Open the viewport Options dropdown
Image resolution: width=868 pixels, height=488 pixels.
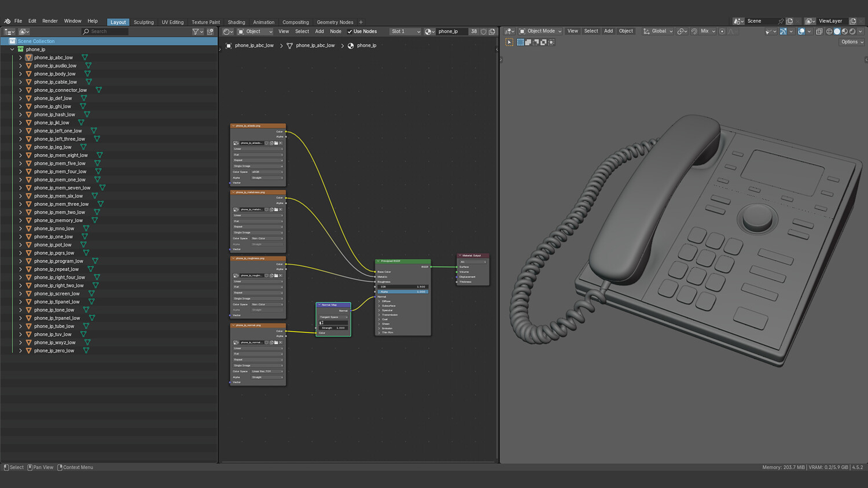coord(852,42)
